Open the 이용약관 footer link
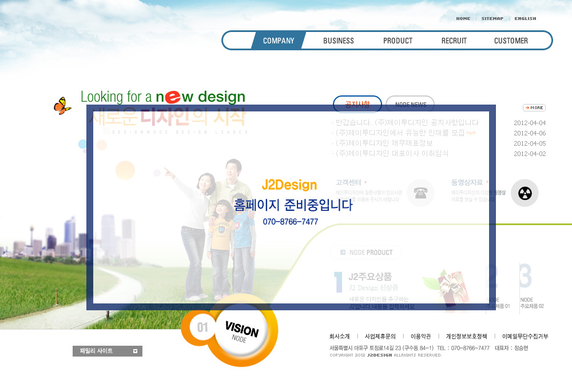Screen dimensions: 572x392 (420, 336)
